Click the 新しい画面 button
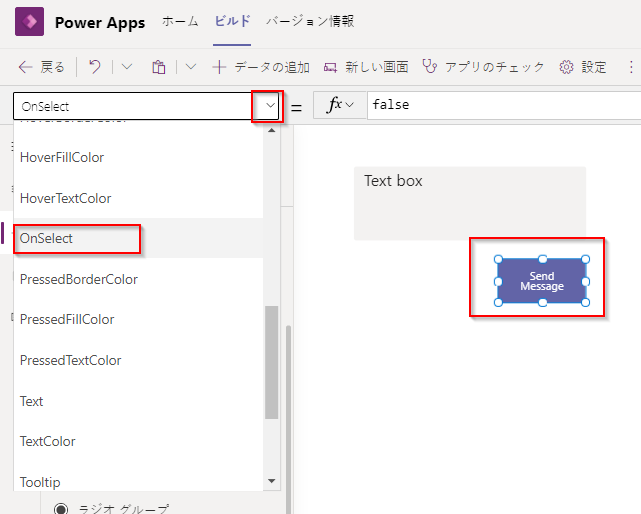 (366, 67)
